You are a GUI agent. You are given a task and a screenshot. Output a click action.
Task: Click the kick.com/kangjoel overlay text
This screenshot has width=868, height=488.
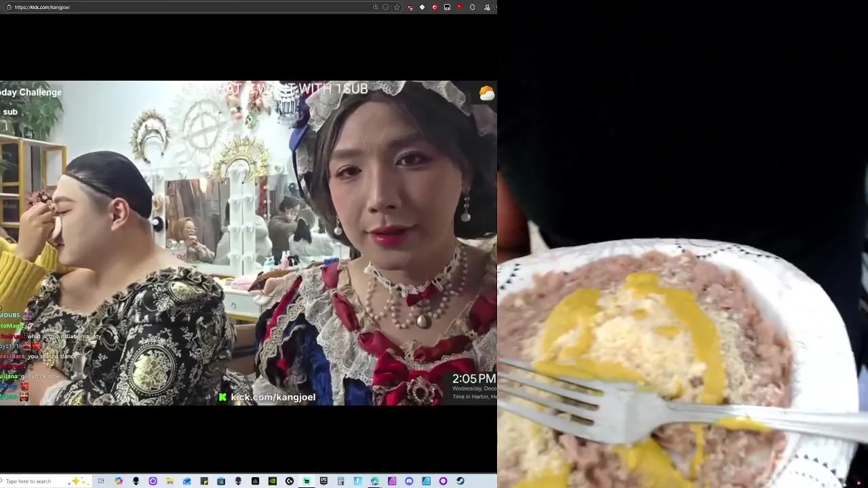click(273, 397)
